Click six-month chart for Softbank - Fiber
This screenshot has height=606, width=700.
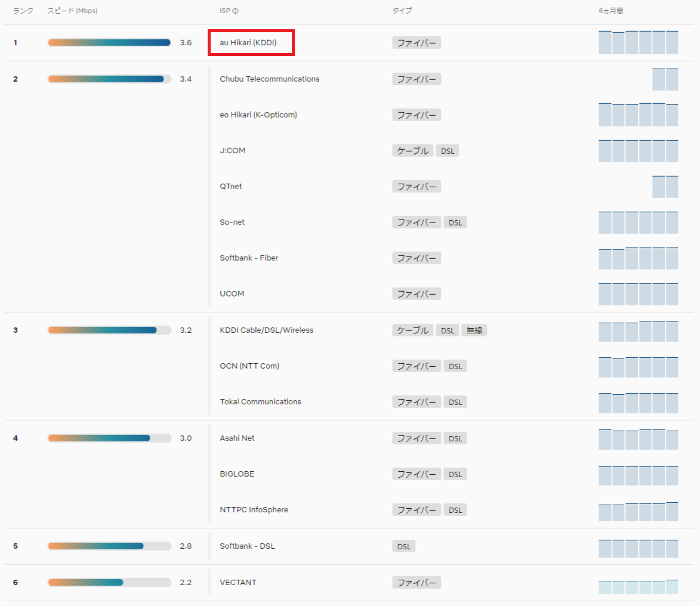[x=639, y=258]
